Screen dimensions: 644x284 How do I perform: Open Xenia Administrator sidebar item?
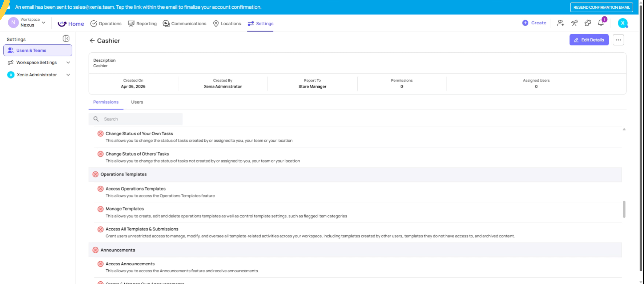38,75
